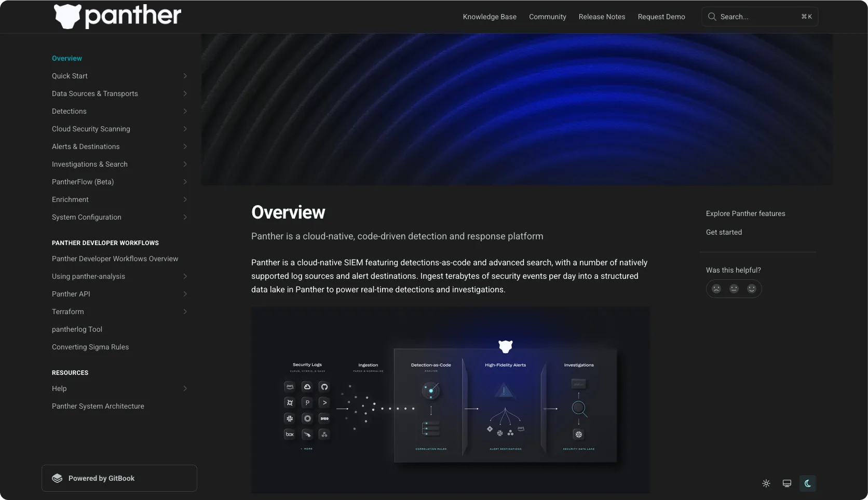868x500 pixels.
Task: Switch to light theme sun icon
Action: [766, 483]
